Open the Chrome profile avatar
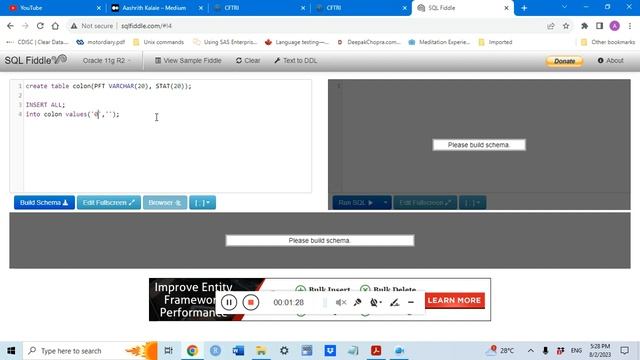The image size is (640, 360). [615, 26]
